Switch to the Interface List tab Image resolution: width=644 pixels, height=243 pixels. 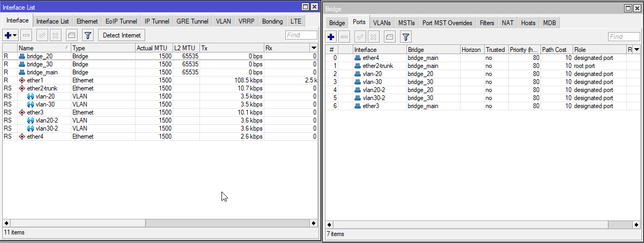click(53, 21)
